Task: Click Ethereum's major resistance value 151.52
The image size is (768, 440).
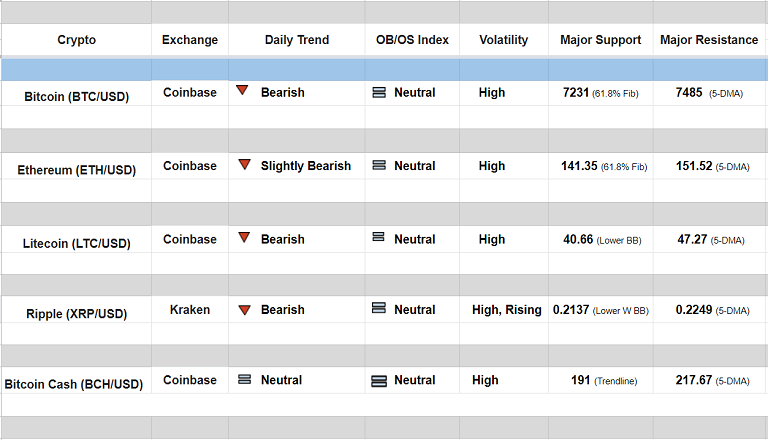Action: [693, 166]
